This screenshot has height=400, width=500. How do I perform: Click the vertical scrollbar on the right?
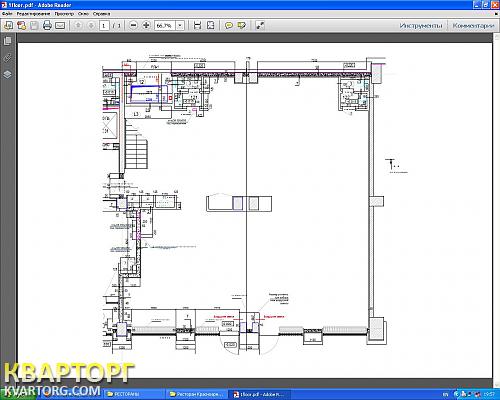(496, 210)
